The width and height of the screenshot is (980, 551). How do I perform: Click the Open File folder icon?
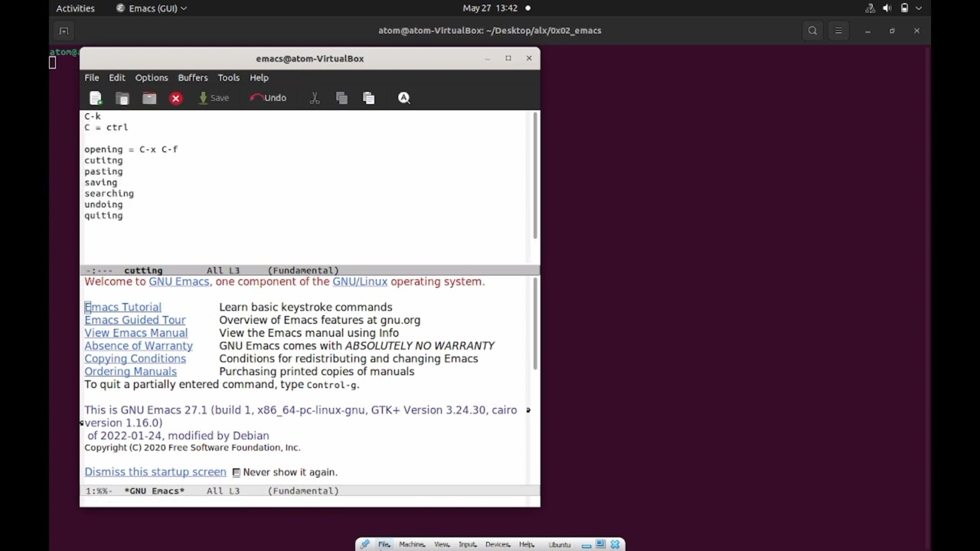[x=122, y=98]
